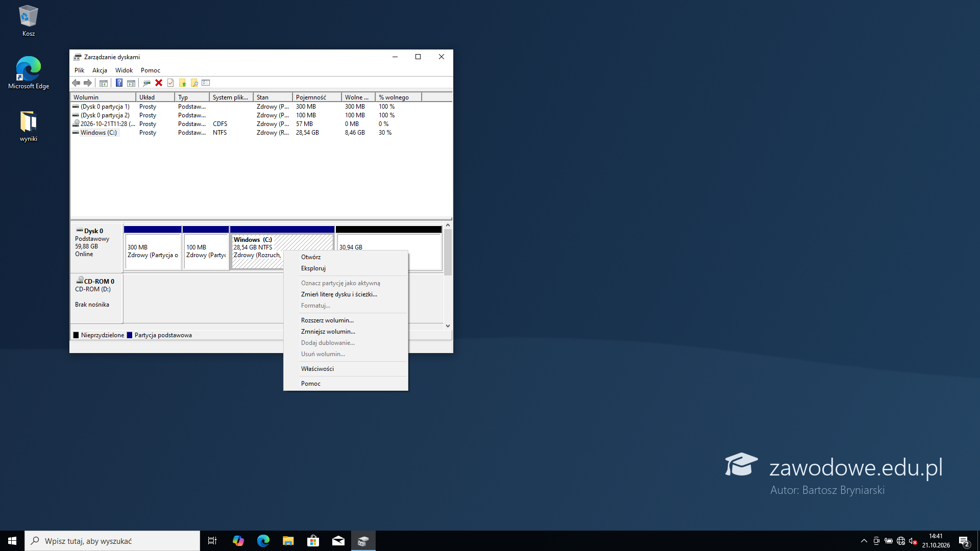Open File Explorer from the taskbar
This screenshot has width=980, height=551.
[x=288, y=541]
